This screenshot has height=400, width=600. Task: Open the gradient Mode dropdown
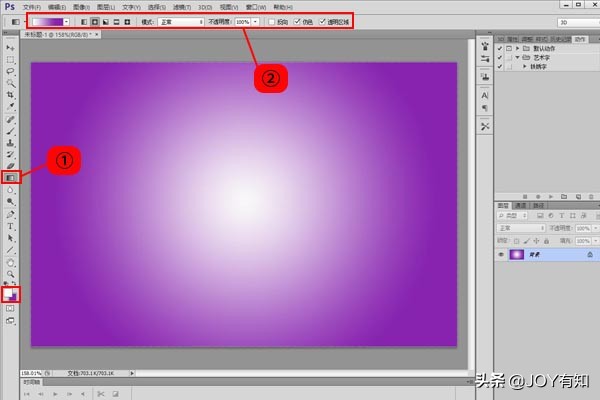(x=181, y=22)
